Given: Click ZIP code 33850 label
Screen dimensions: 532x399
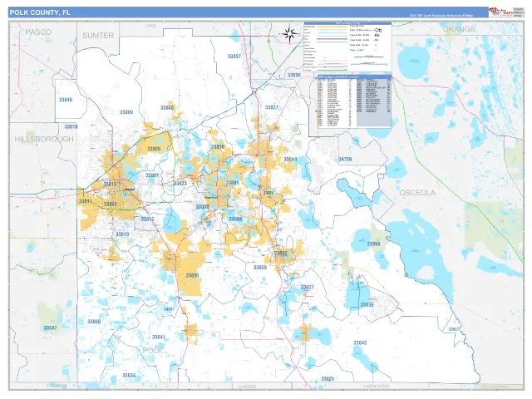Looking at the screenshot, I should 218,146.
